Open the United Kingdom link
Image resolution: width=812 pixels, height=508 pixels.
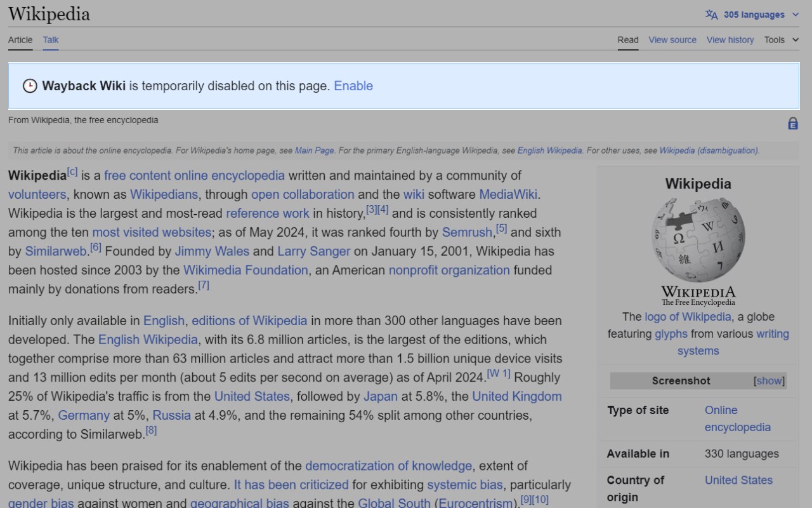[x=517, y=397]
